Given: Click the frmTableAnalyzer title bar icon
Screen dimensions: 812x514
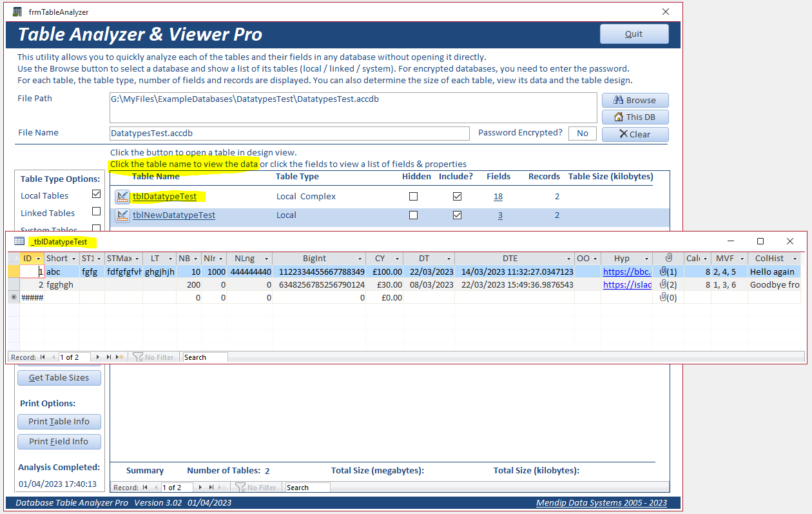Looking at the screenshot, I should coord(17,12).
